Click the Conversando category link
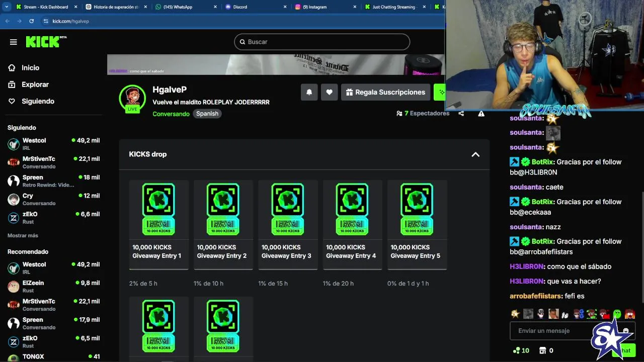This screenshot has width=644, height=362. click(x=171, y=114)
